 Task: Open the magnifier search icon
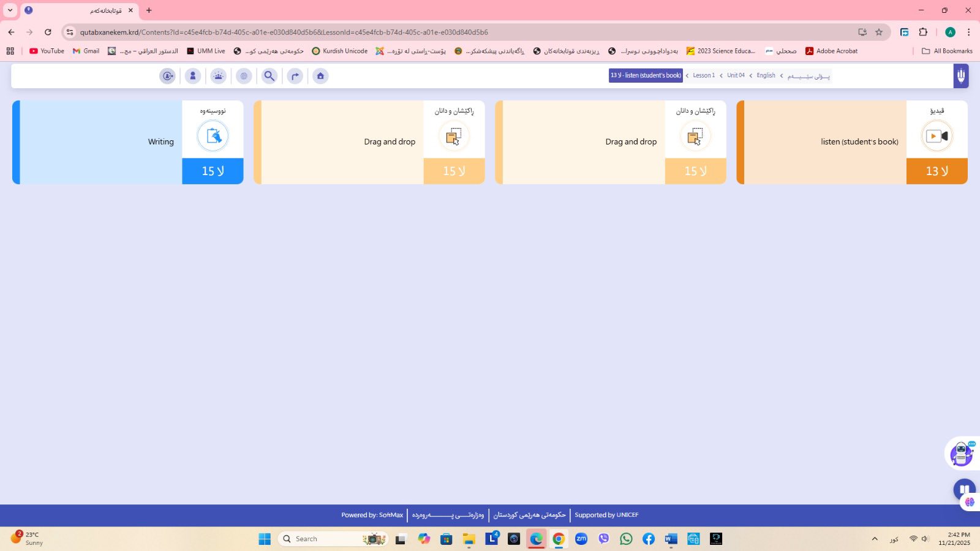click(x=269, y=76)
